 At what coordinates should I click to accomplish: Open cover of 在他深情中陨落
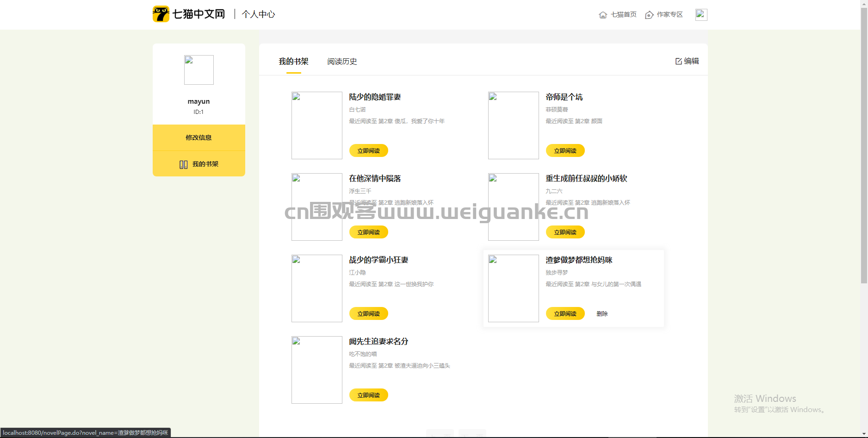[317, 207]
